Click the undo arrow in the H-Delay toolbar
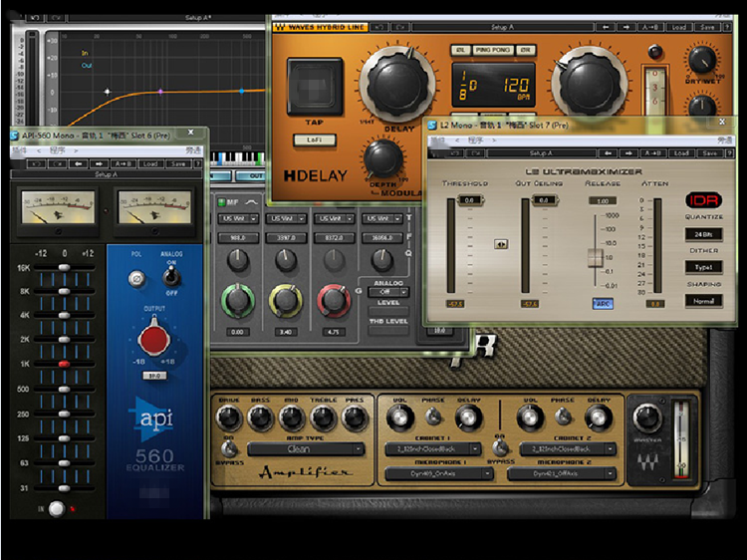747x560 pixels. point(378,28)
